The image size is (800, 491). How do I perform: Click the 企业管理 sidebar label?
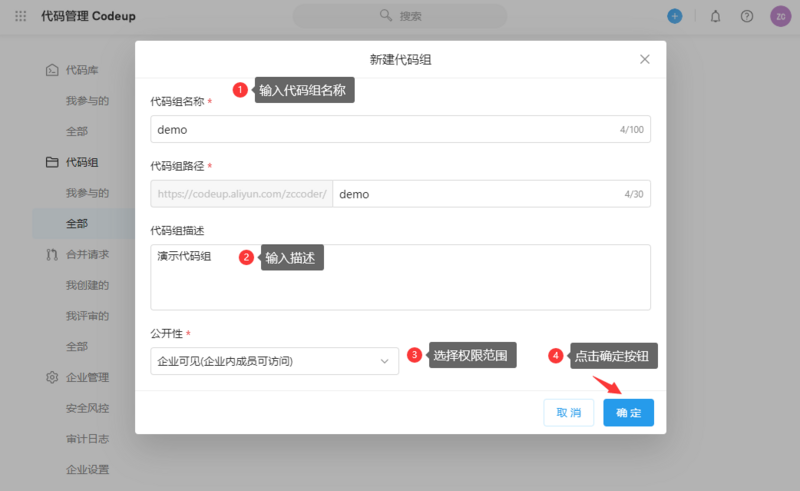(87, 377)
